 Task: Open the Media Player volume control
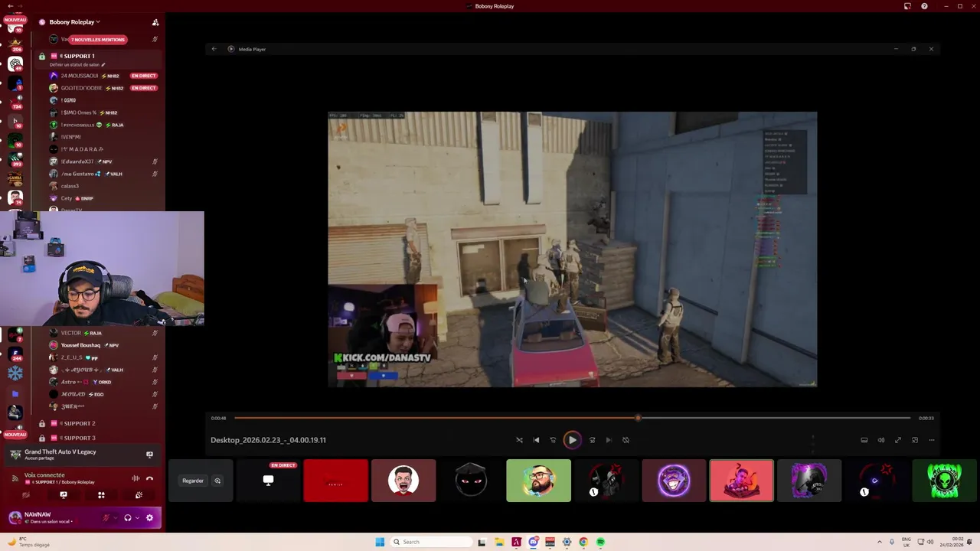click(x=880, y=440)
